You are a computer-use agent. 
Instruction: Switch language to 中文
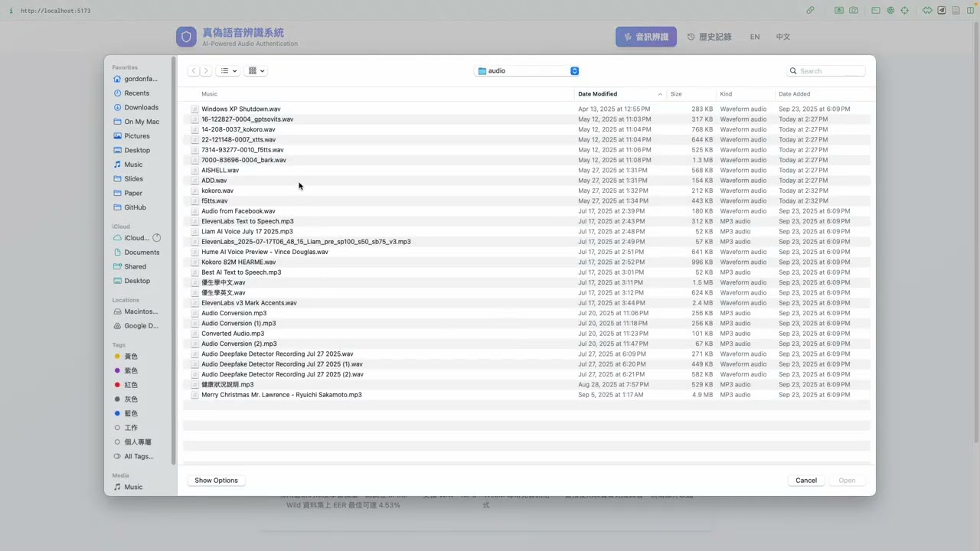pos(783,37)
